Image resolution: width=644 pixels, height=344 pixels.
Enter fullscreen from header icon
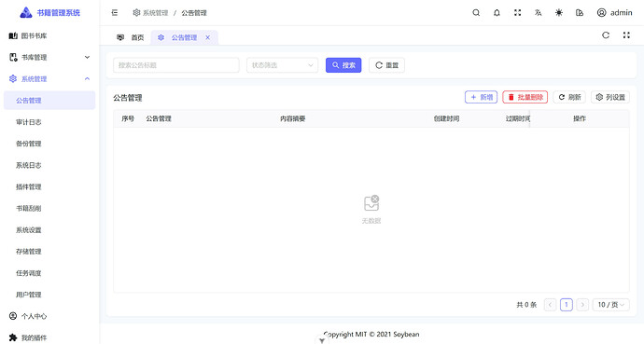[517, 13]
